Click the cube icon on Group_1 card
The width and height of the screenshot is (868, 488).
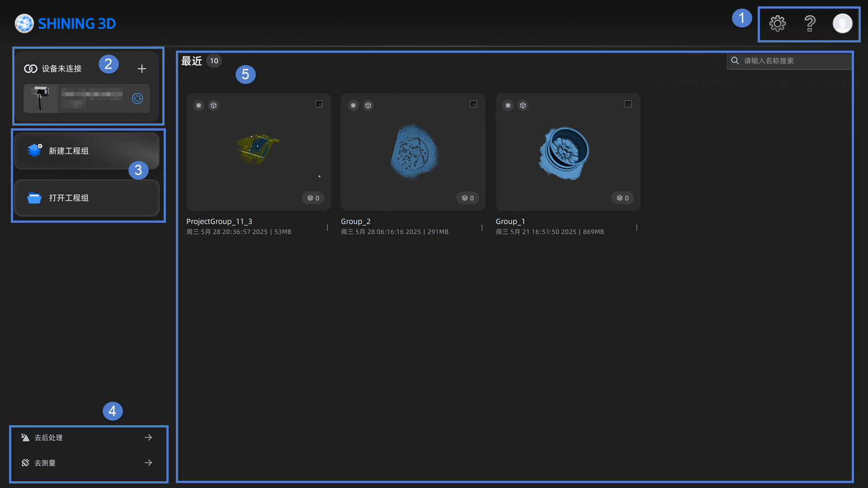coord(523,105)
